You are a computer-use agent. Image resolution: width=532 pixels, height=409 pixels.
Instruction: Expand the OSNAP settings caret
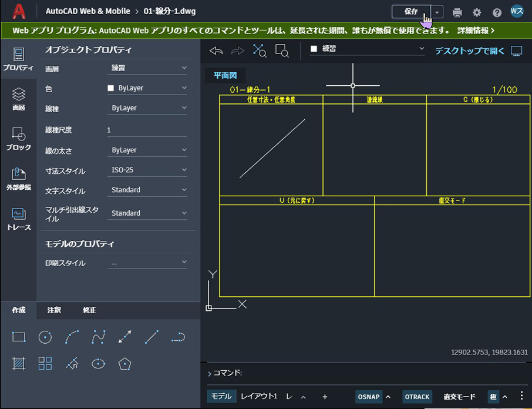pyautogui.click(x=388, y=397)
